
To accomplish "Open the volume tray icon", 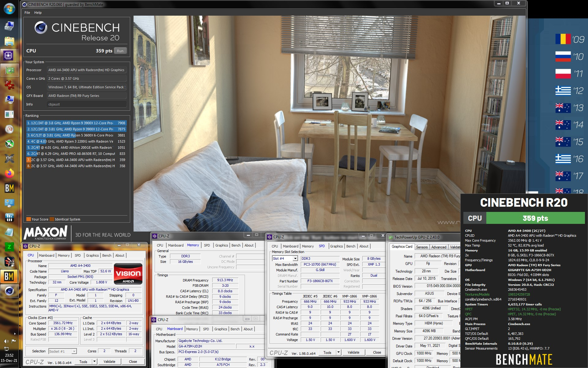I will (x=6, y=341).
